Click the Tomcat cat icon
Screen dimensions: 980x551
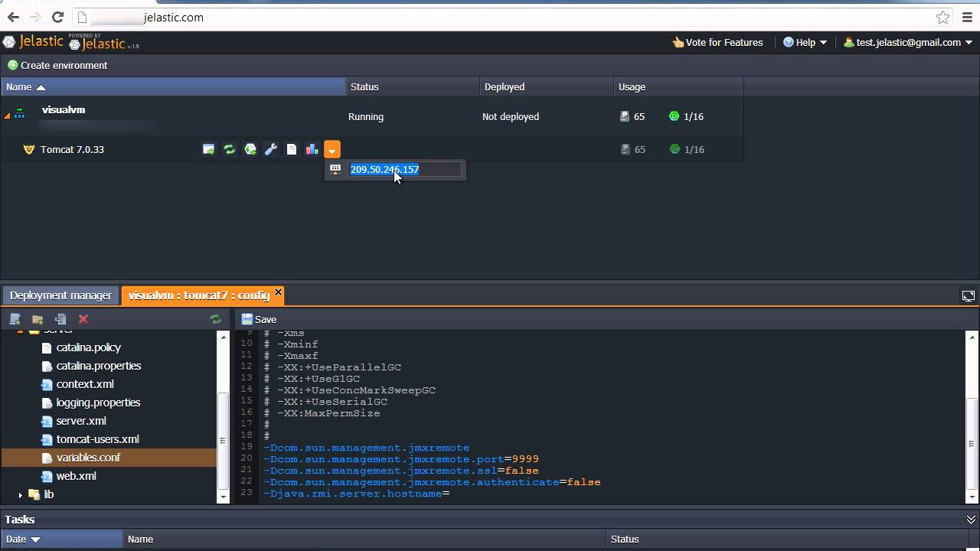coord(29,149)
